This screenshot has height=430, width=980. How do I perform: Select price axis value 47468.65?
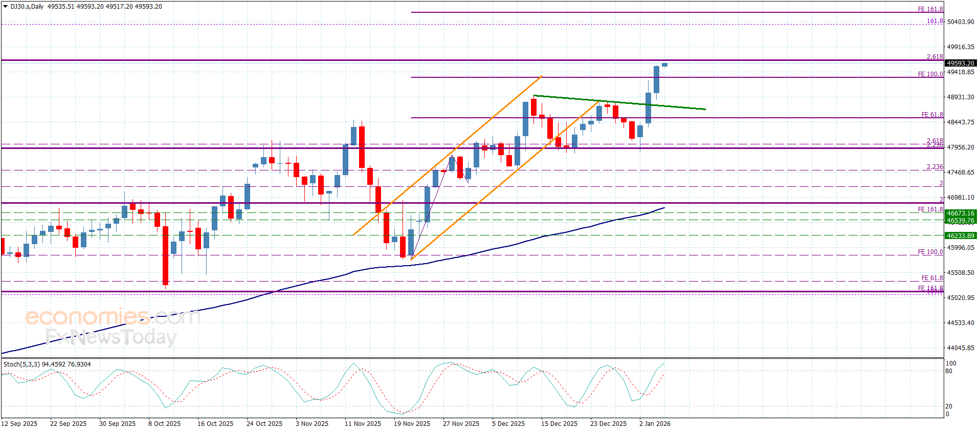tap(961, 173)
